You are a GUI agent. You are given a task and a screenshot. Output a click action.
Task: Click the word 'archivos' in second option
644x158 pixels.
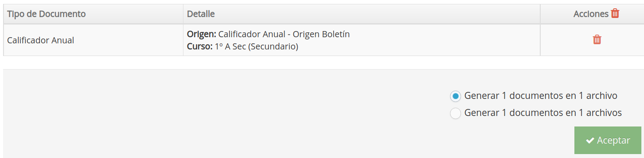[x=605, y=112]
